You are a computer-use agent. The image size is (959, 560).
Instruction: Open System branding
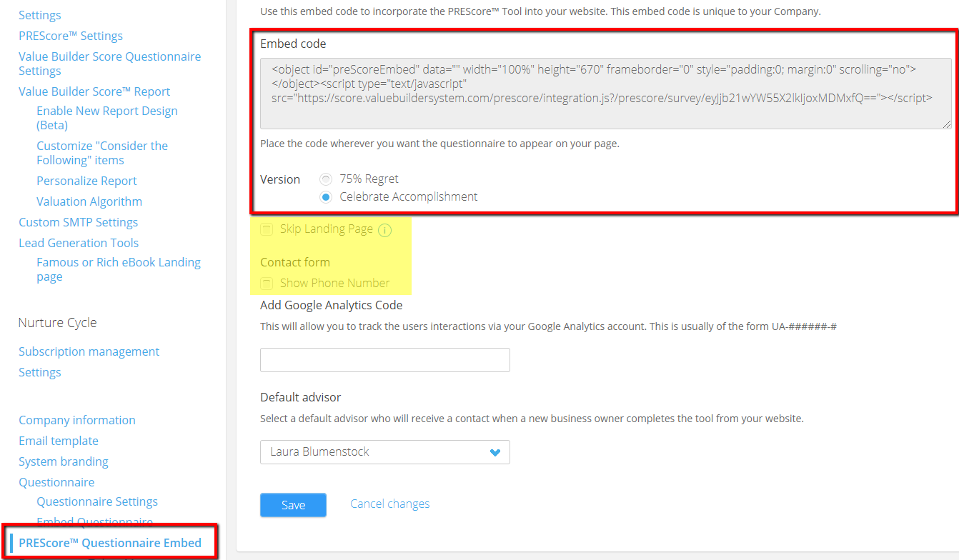pyautogui.click(x=64, y=461)
